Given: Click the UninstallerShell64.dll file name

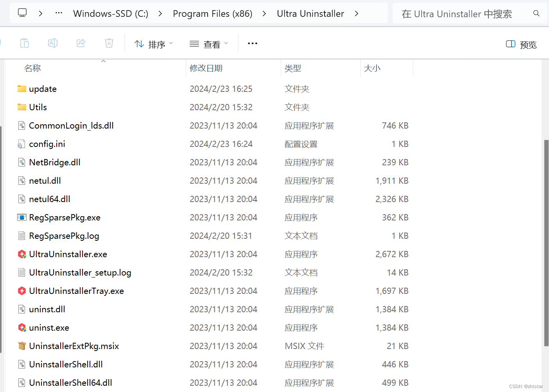Looking at the screenshot, I should pos(70,383).
